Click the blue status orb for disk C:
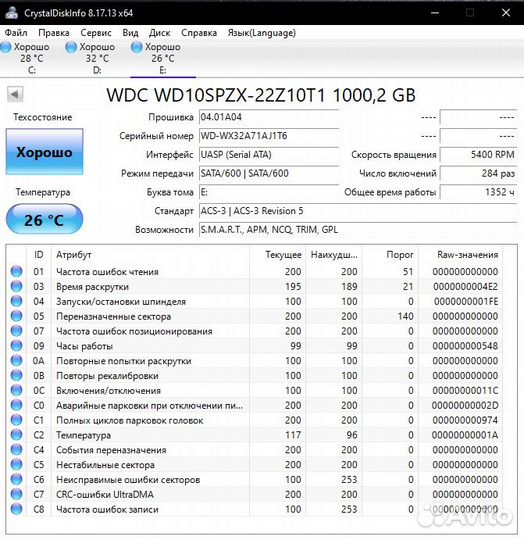Image resolution: width=524 pixels, height=540 pixels. pos(6,47)
